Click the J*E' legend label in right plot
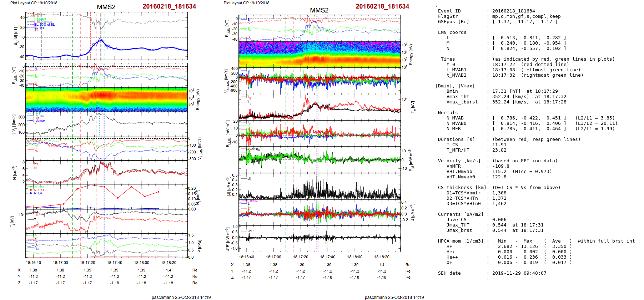 click(251, 231)
